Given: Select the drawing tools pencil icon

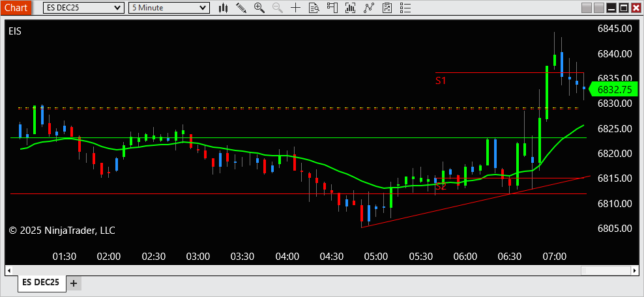Looking at the screenshot, I should [241, 7].
